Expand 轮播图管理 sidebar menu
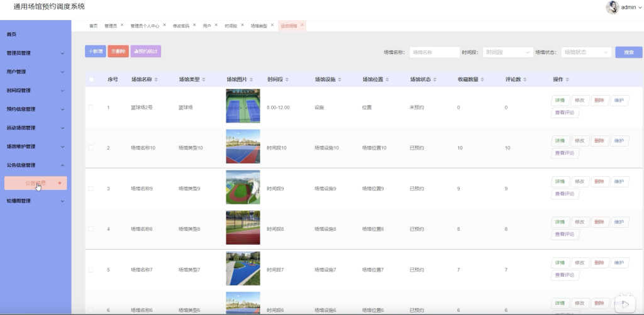 point(35,201)
